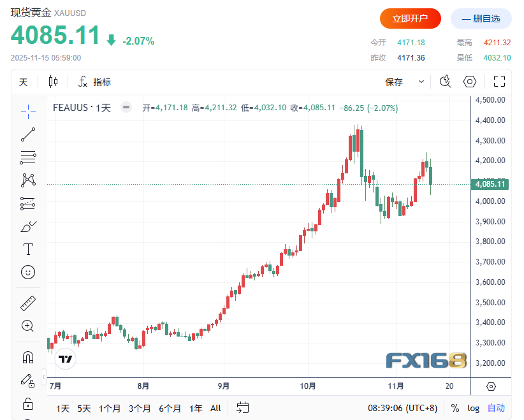Screen dimensions: 524x420
Task: Pick the brush drawing tool
Action: point(28,226)
